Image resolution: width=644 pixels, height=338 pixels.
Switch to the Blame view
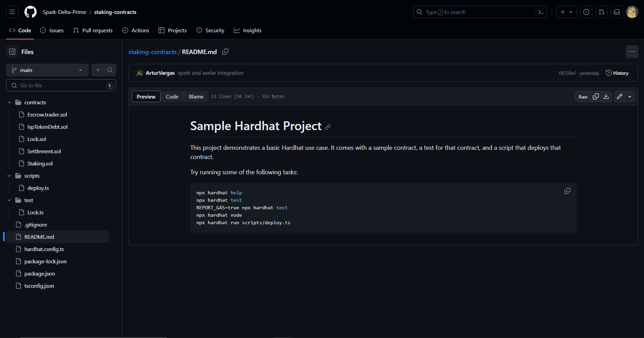point(196,96)
